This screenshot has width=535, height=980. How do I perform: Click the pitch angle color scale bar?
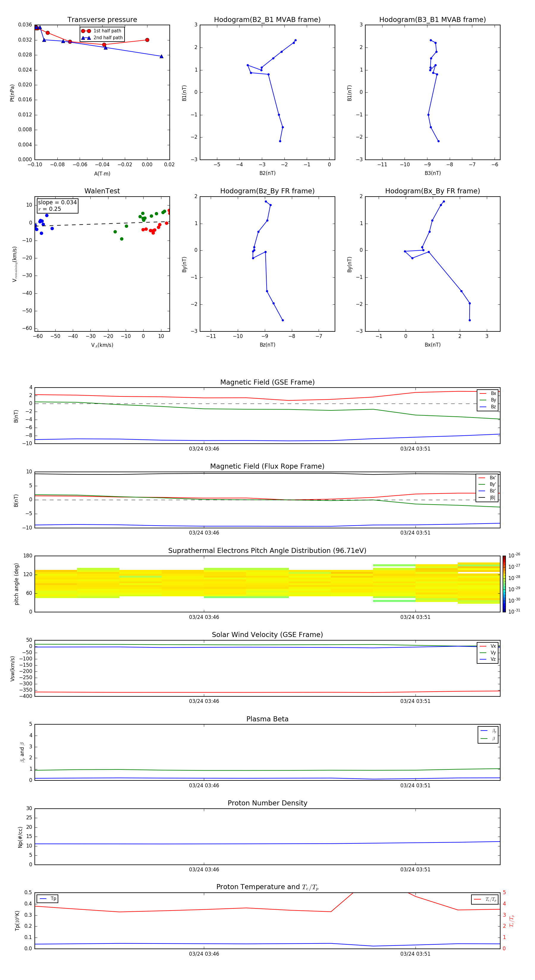(x=504, y=584)
